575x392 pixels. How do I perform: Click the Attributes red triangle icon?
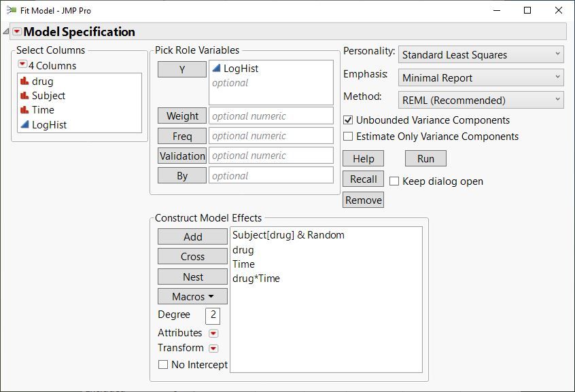click(213, 333)
